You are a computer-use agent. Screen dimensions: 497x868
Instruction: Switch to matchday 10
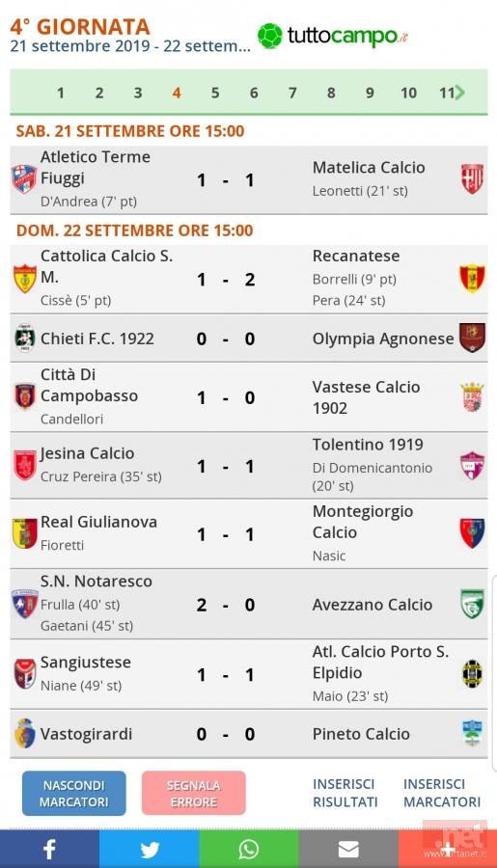pos(409,93)
